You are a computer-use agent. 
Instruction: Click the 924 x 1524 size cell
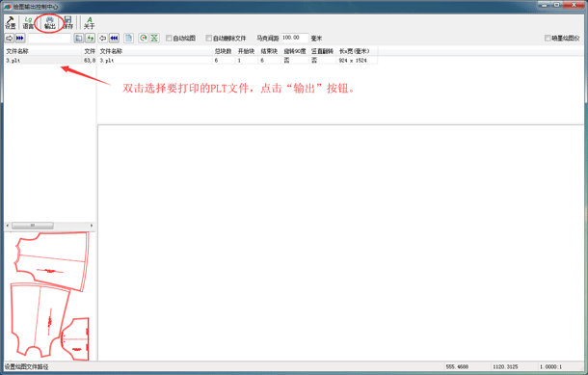pos(353,61)
